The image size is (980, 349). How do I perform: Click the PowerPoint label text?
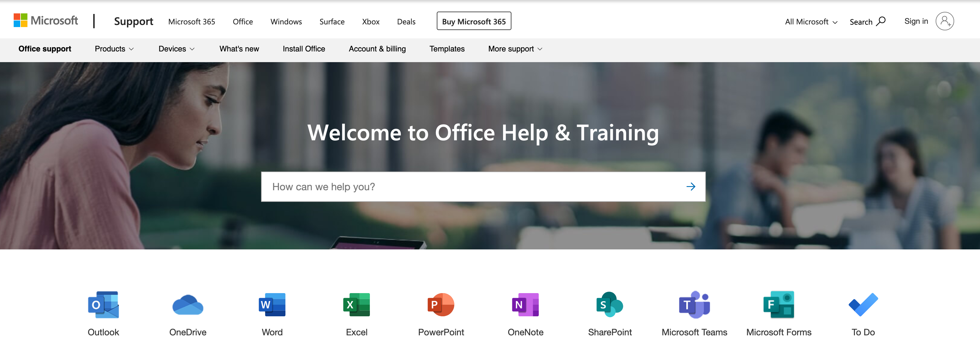441,332
